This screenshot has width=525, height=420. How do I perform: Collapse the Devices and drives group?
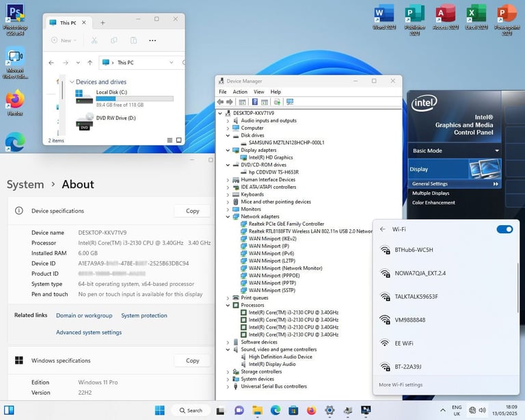click(x=72, y=82)
